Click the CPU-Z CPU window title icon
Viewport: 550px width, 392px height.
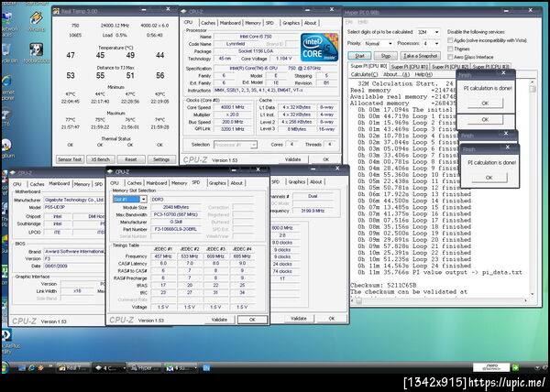click(x=183, y=12)
